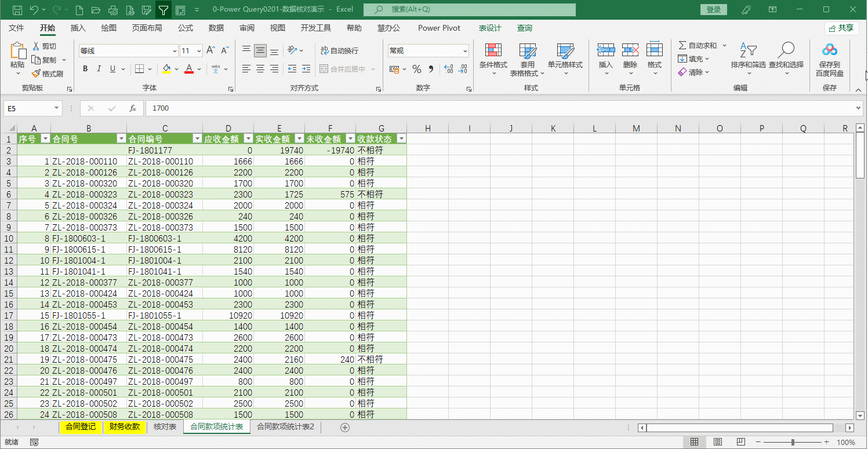
Task: Open the 格式 cell format menu
Action: [x=655, y=59]
